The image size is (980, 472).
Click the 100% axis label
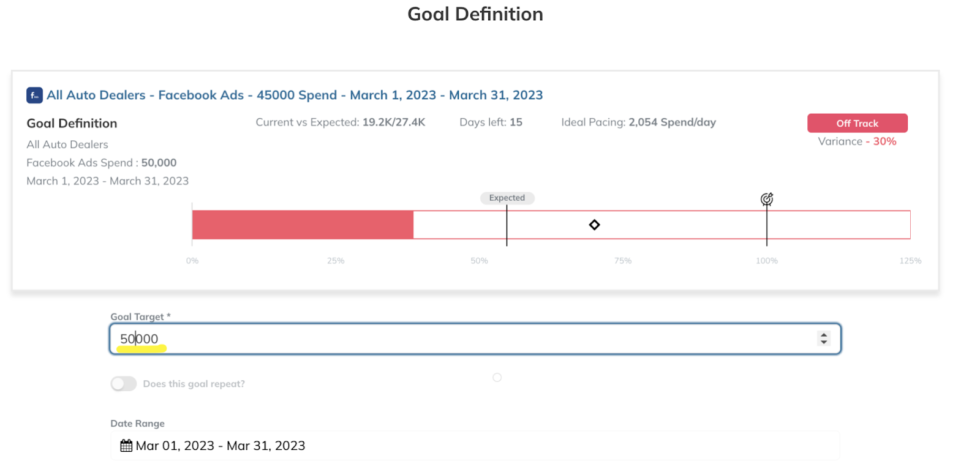[767, 261]
